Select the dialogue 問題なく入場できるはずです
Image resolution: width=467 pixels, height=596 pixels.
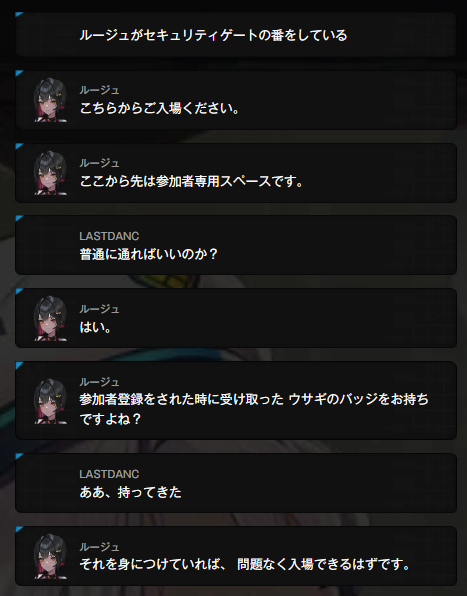[x=245, y=564]
